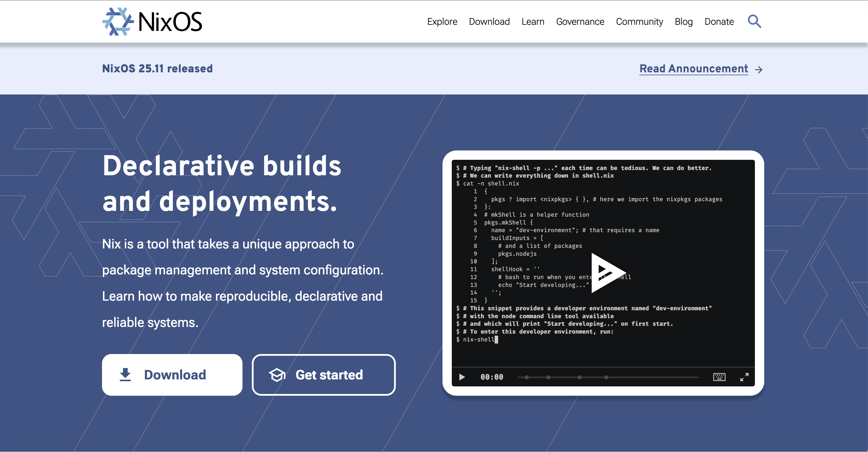
Task: Visit the Community page
Action: [x=639, y=22]
